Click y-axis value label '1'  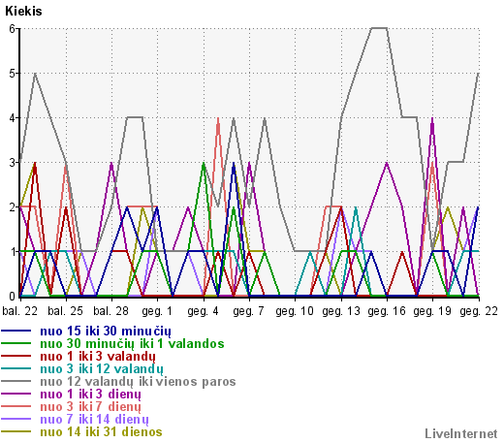pos(13,252)
